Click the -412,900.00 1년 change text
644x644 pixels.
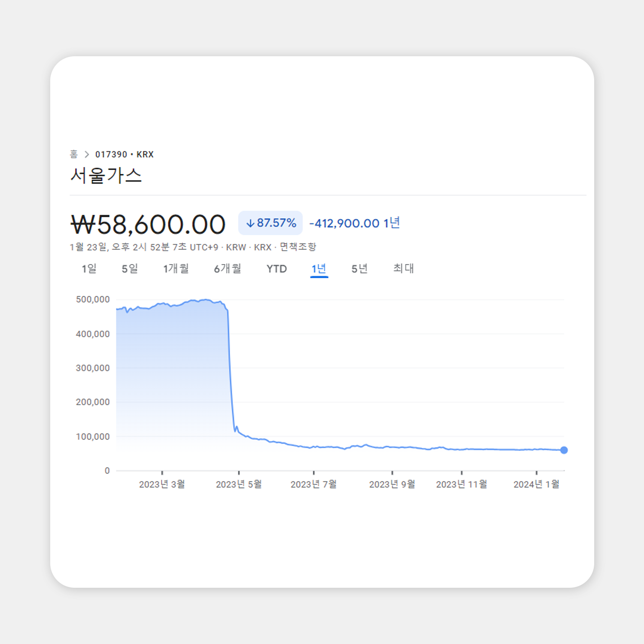tap(355, 223)
